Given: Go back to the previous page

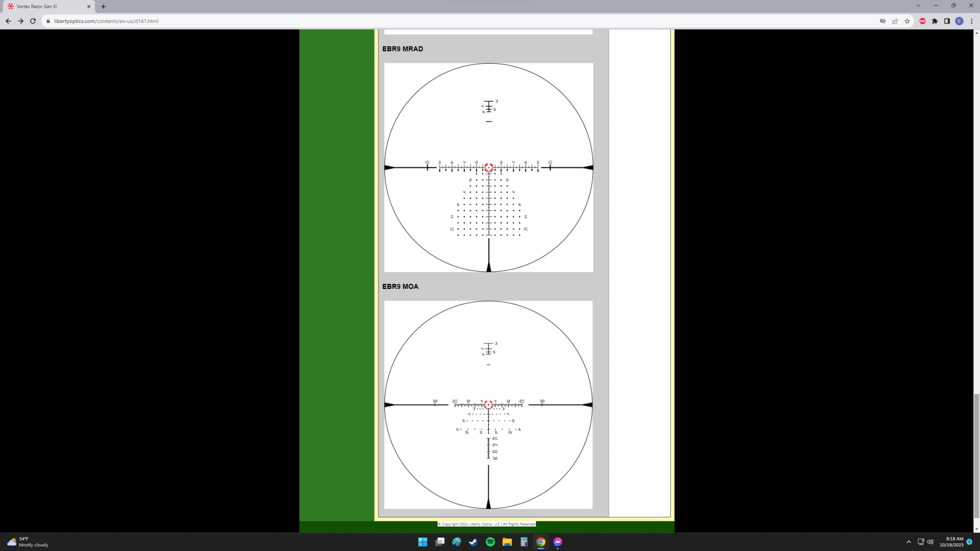Looking at the screenshot, I should point(8,21).
